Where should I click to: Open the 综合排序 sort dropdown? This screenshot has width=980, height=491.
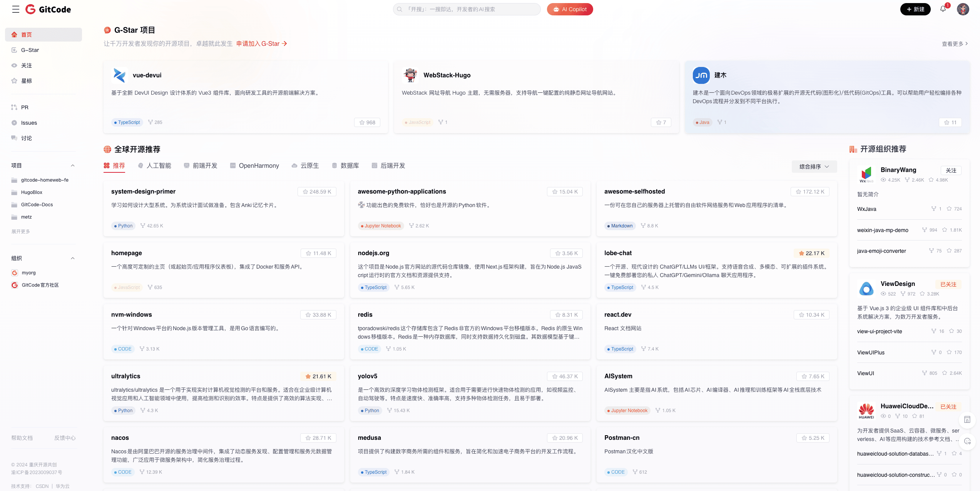814,167
